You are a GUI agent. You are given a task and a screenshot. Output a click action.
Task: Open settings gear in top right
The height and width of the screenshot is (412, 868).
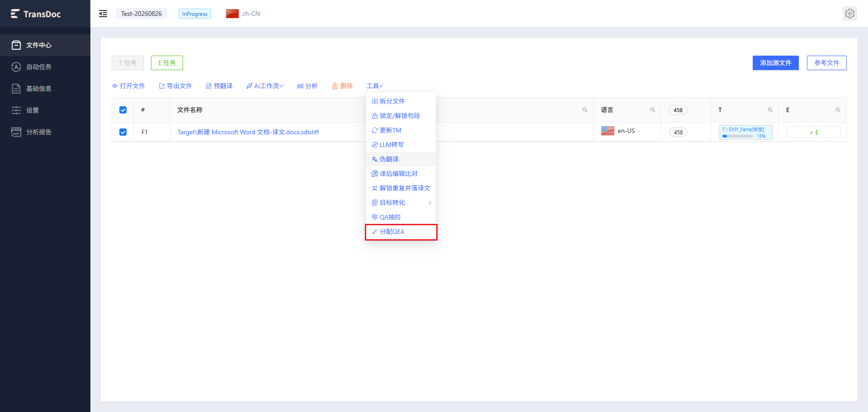tap(850, 14)
